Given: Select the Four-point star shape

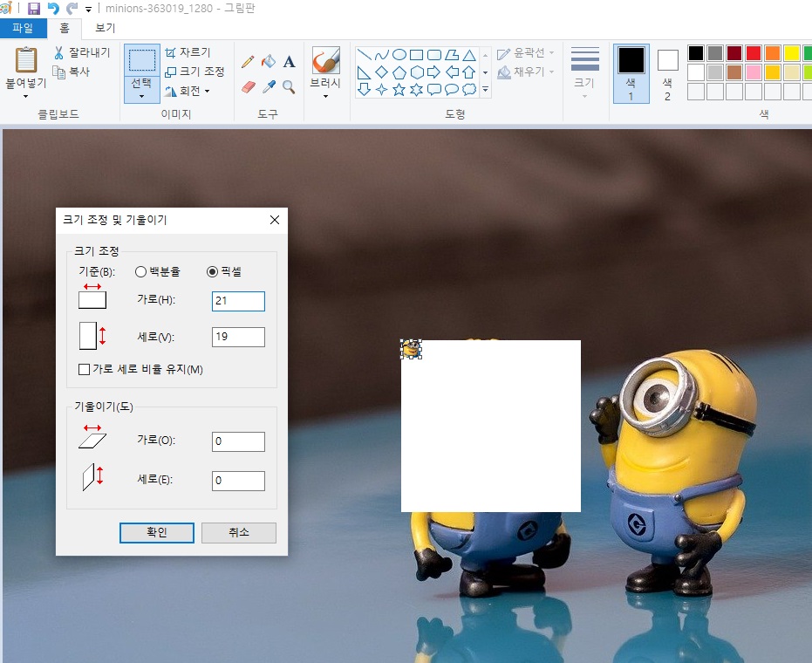Looking at the screenshot, I should (382, 90).
